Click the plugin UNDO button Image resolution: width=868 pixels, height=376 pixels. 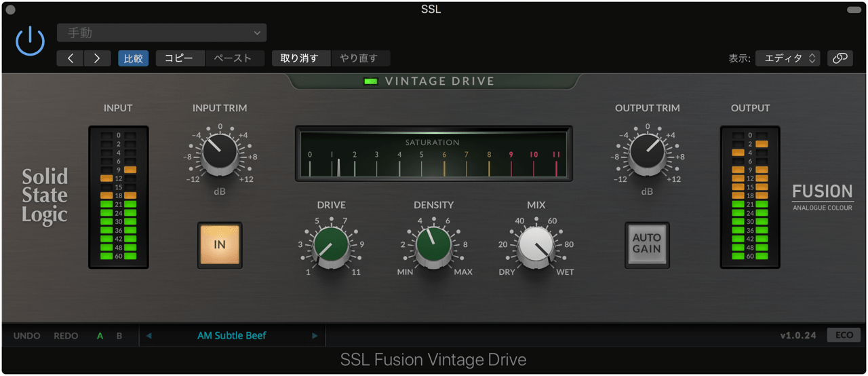pos(27,336)
